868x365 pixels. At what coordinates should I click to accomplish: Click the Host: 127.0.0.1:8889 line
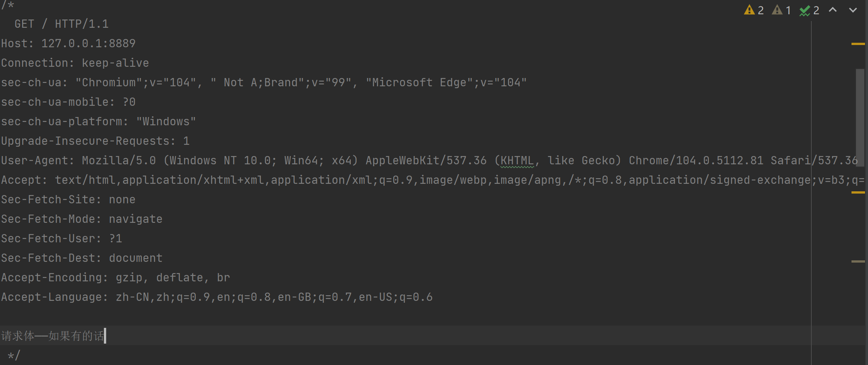[68, 44]
